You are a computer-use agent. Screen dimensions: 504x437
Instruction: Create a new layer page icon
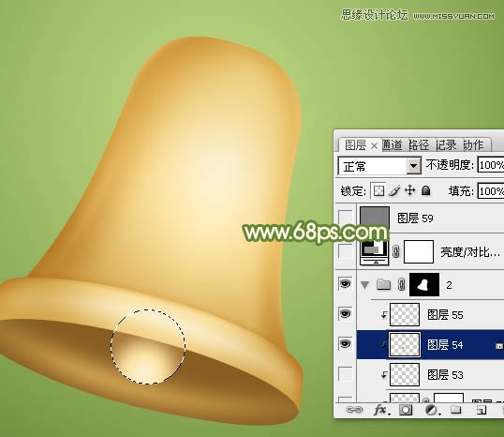481,410
